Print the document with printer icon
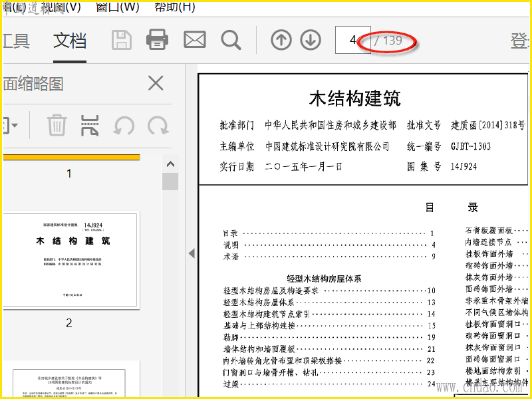 (x=157, y=40)
